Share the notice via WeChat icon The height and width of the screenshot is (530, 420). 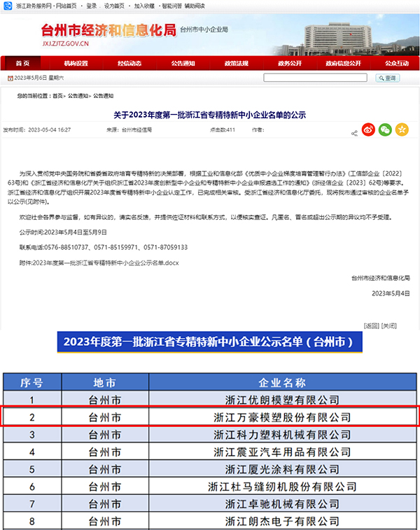pyautogui.click(x=385, y=130)
